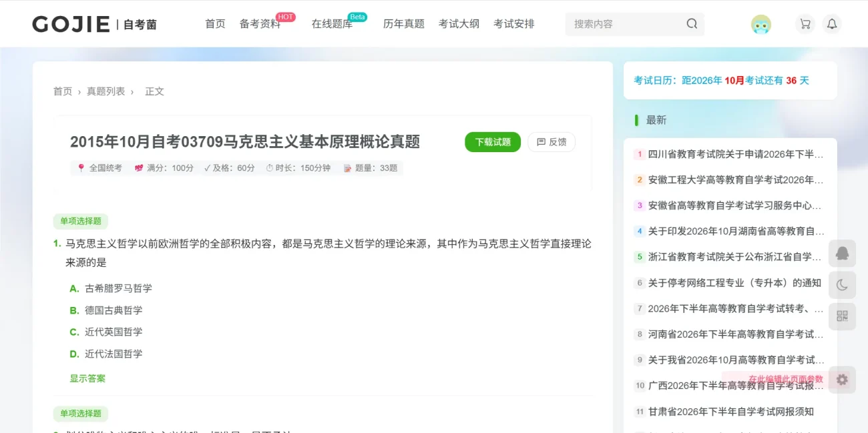This screenshot has height=433, width=868.
Task: Open the notifications bell
Action: pos(832,24)
